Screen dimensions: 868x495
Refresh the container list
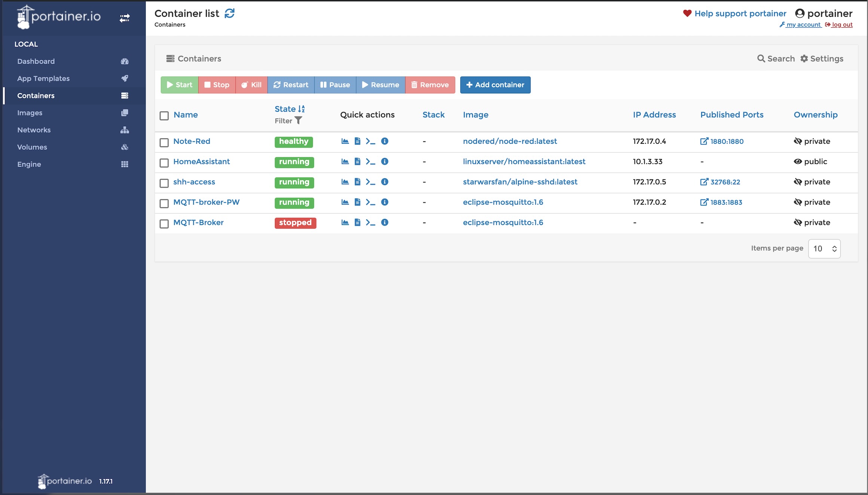coord(229,13)
